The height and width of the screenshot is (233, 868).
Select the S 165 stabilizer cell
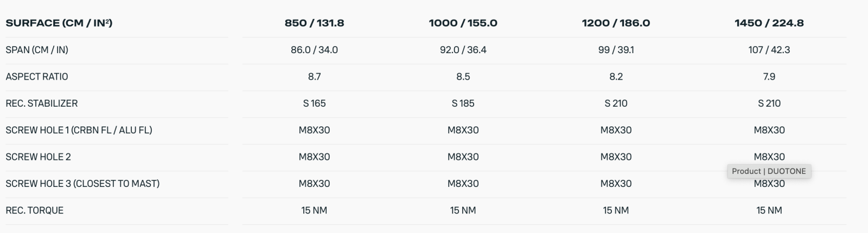pyautogui.click(x=314, y=103)
